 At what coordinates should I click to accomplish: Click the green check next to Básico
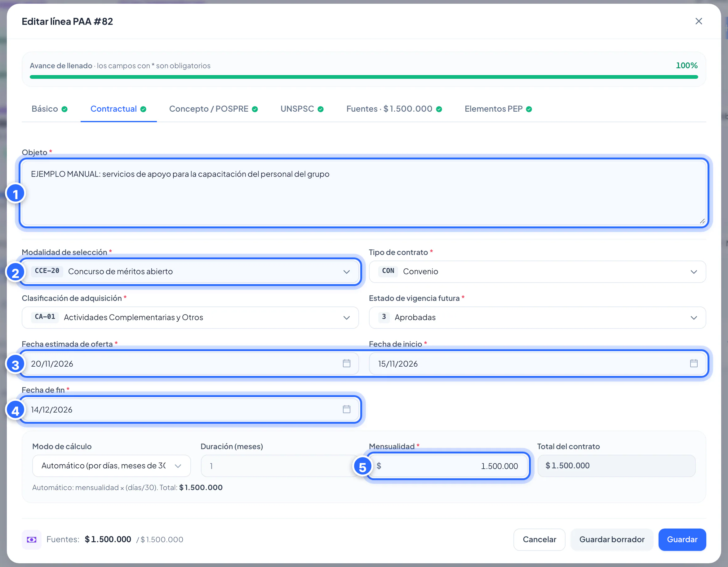pos(65,109)
